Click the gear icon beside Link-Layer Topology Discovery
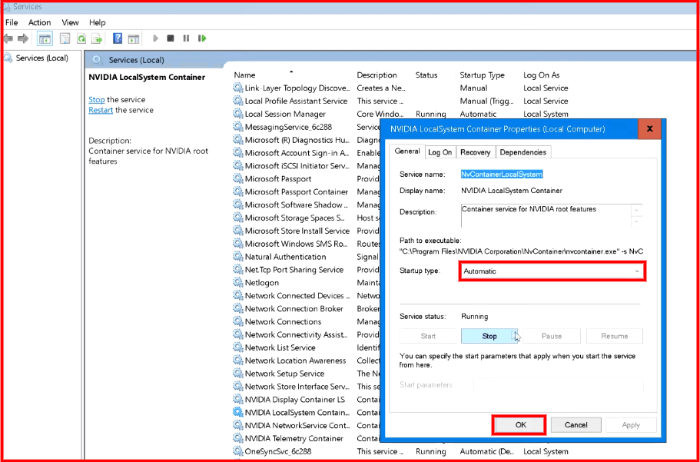Image resolution: width=700 pixels, height=462 pixels. (238, 88)
